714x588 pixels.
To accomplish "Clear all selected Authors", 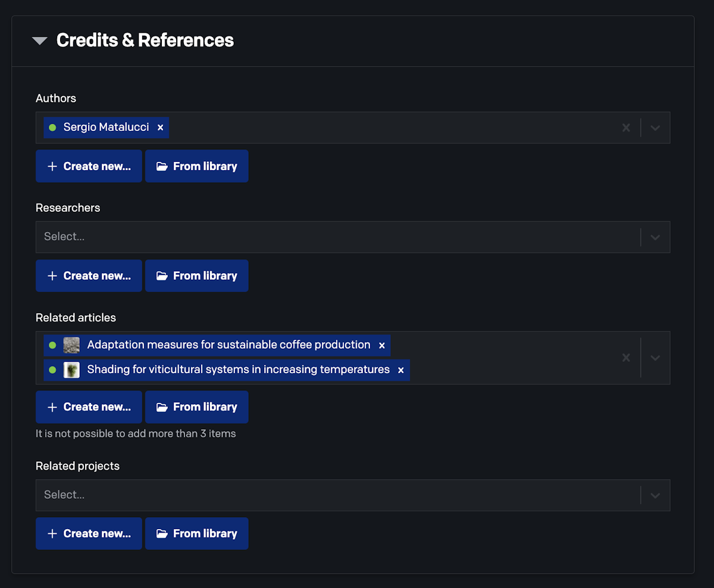I will [x=626, y=127].
